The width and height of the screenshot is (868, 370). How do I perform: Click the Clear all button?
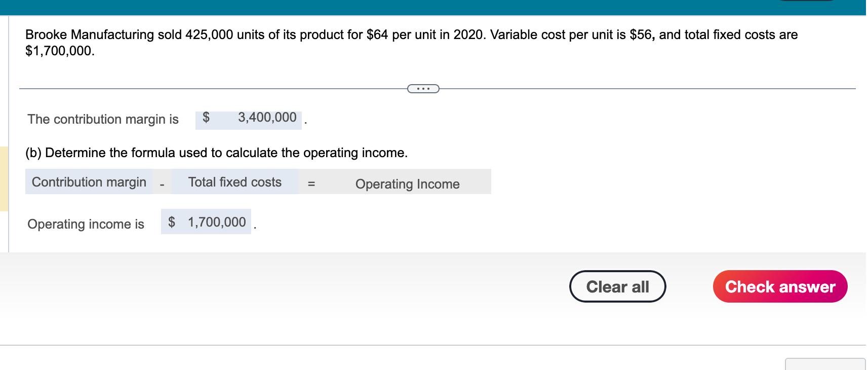coord(617,286)
